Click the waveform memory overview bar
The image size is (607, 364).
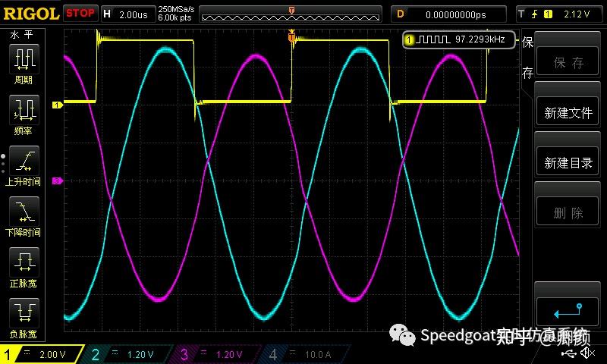click(291, 14)
